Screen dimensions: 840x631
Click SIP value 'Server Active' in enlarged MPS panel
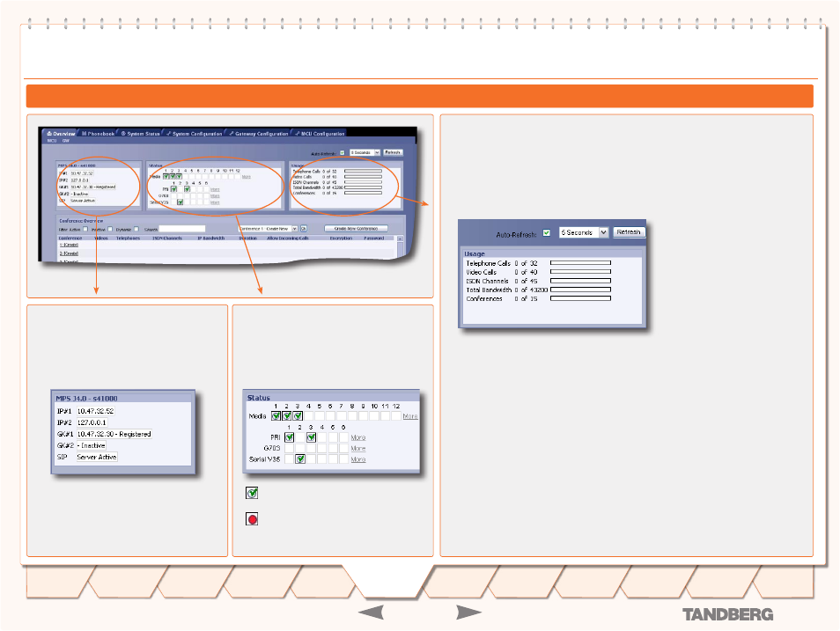point(97,457)
